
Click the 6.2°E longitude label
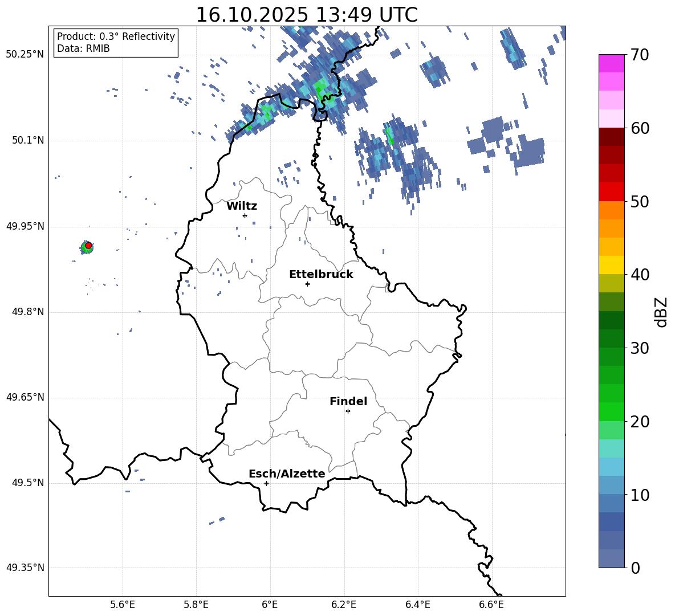(x=344, y=605)
